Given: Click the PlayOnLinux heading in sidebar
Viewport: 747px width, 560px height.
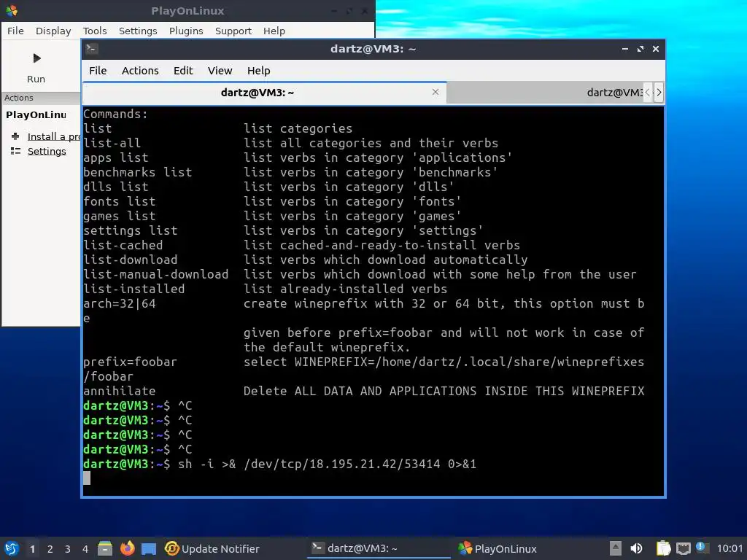Looking at the screenshot, I should tap(36, 114).
